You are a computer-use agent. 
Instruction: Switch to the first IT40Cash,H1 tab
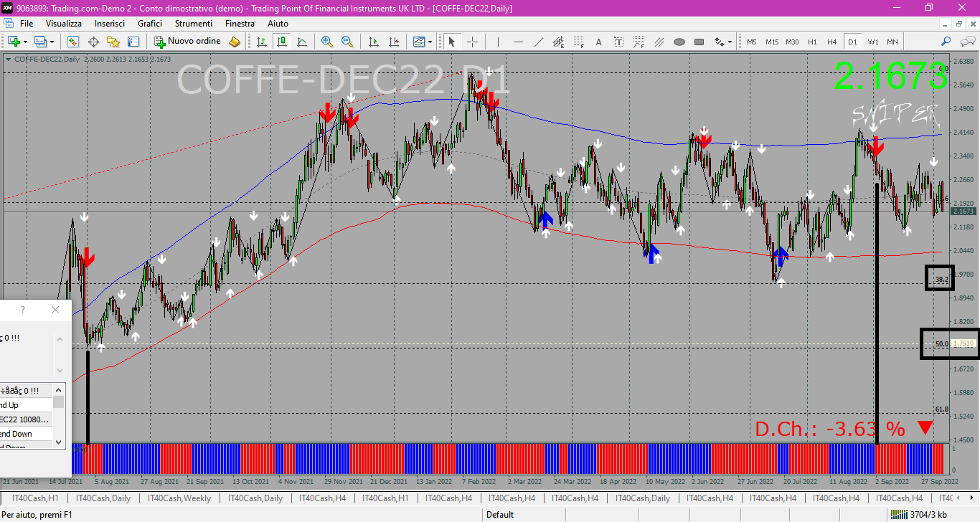coord(34,498)
